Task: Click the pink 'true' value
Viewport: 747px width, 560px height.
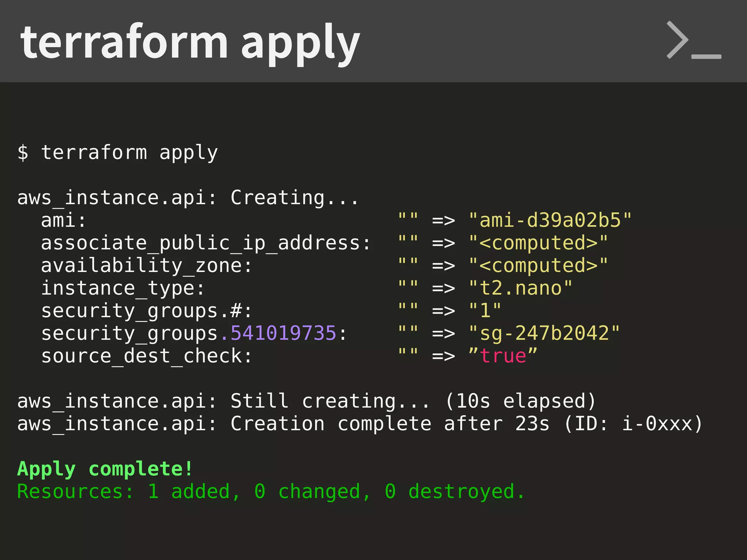Action: point(503,356)
